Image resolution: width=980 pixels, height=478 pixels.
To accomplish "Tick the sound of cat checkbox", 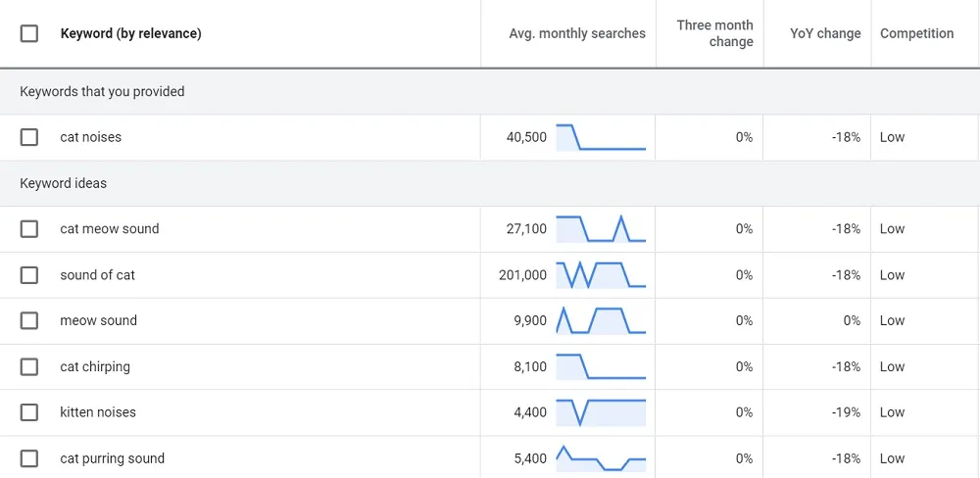I will (29, 275).
